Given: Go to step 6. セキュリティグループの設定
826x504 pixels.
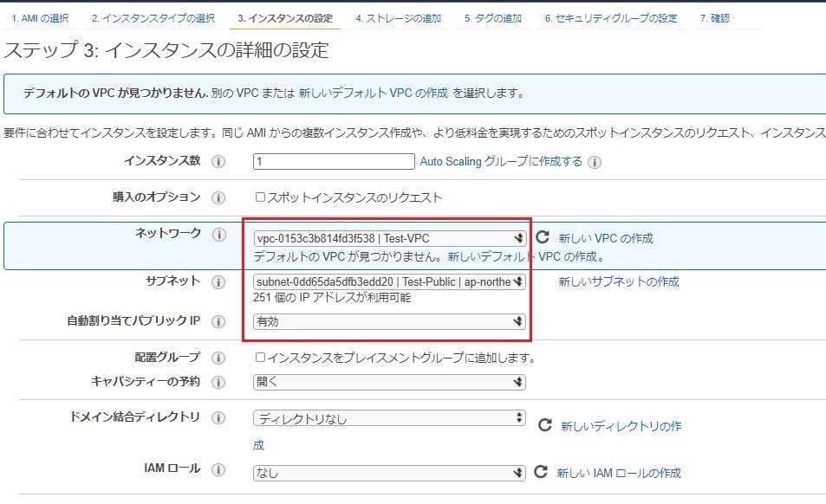Looking at the screenshot, I should 611,18.
